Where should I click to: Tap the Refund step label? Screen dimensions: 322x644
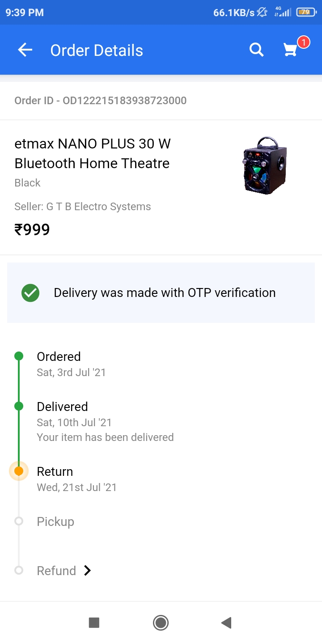(56, 571)
